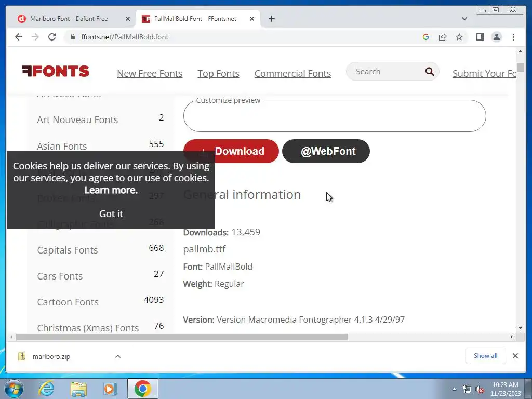Click the red Download button
This screenshot has width=532, height=399.
[x=231, y=151]
